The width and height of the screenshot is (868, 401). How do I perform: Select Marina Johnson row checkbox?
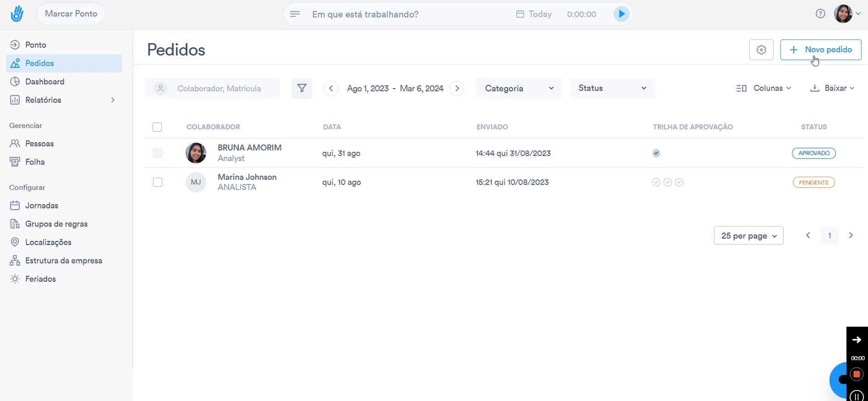coord(157,182)
